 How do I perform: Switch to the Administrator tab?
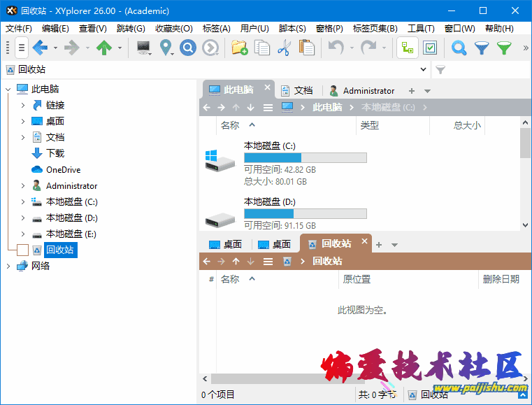[x=362, y=91]
